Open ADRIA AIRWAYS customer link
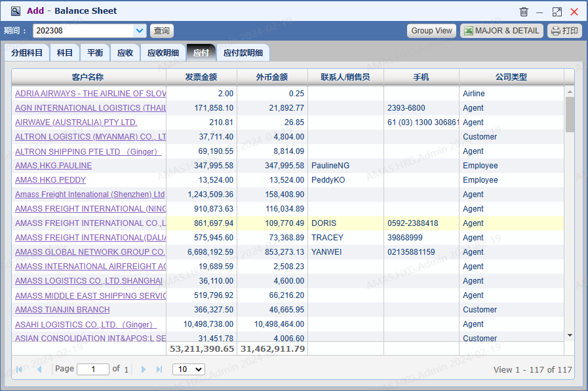588x391 pixels. pyautogui.click(x=90, y=94)
